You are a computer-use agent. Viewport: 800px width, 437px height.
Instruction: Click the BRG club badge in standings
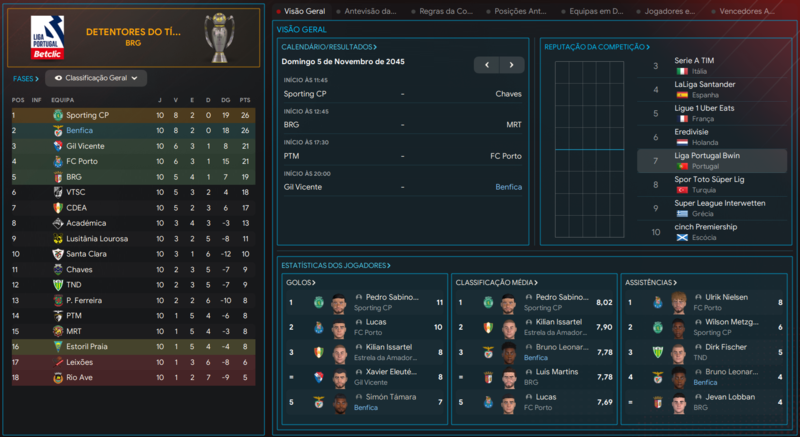pos(58,177)
